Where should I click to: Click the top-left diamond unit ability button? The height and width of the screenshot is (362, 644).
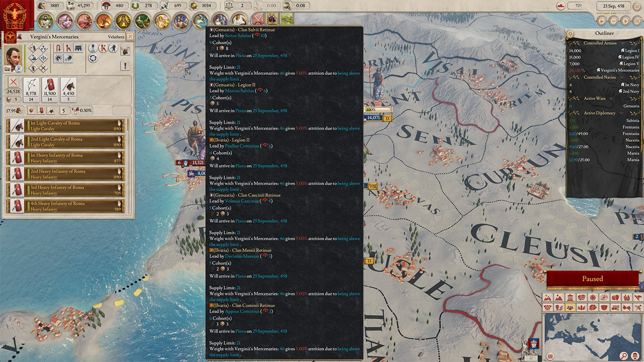tap(33, 48)
